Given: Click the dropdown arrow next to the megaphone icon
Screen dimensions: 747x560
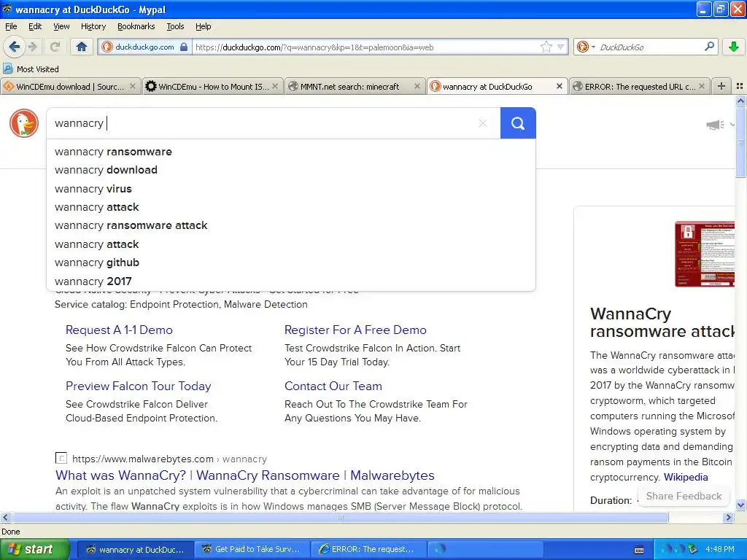Looking at the screenshot, I should [732, 125].
